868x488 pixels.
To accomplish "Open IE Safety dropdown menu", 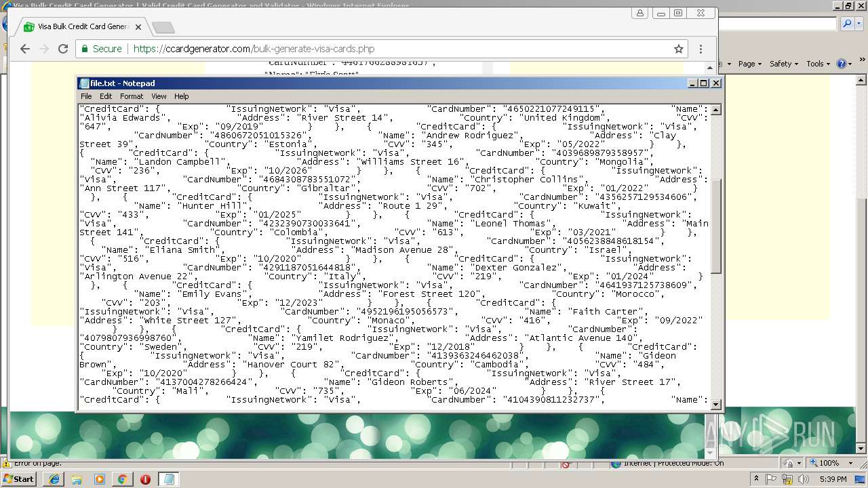I will (783, 64).
